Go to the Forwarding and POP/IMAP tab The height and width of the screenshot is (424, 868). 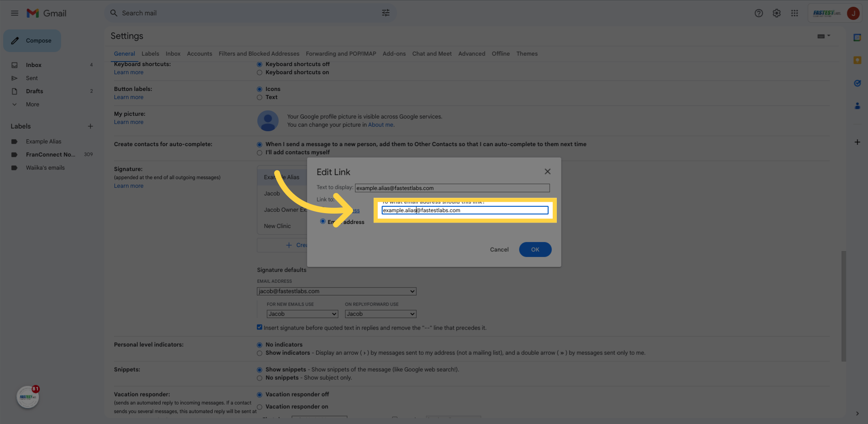341,53
